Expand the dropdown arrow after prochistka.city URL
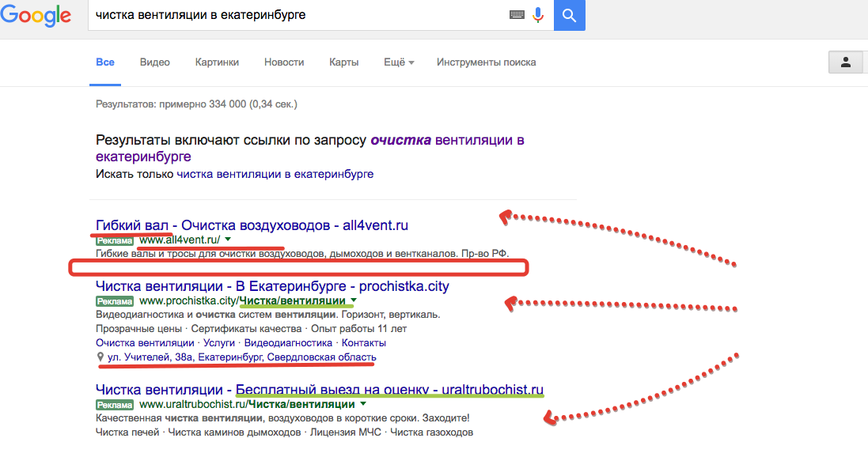Image resolution: width=868 pixels, height=457 pixels. (354, 300)
